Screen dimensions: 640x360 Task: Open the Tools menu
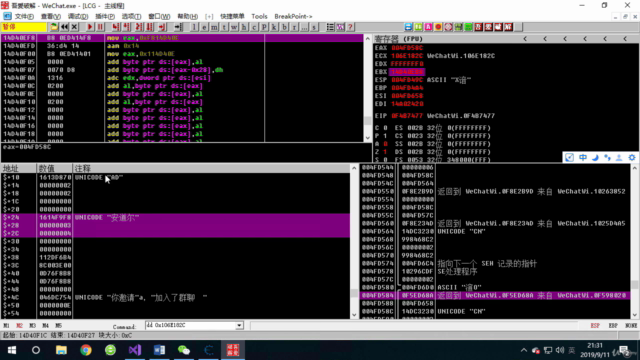259,16
